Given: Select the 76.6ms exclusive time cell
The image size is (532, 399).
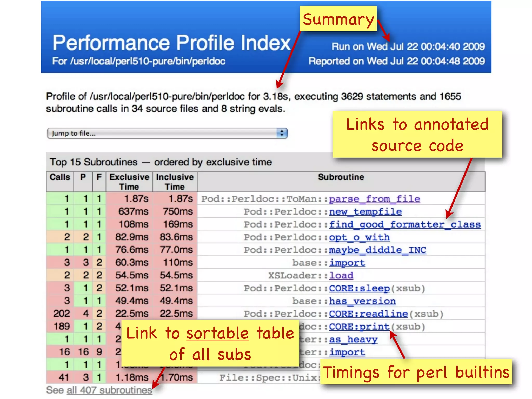Looking at the screenshot, I should click(129, 250).
